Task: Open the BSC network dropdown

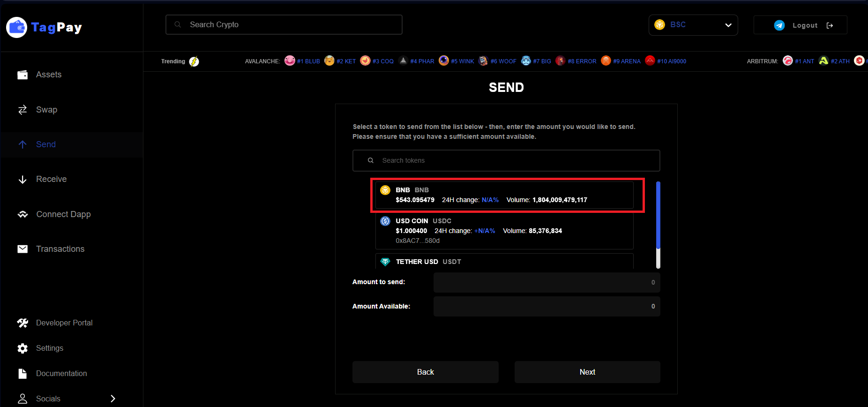Action: pos(693,25)
